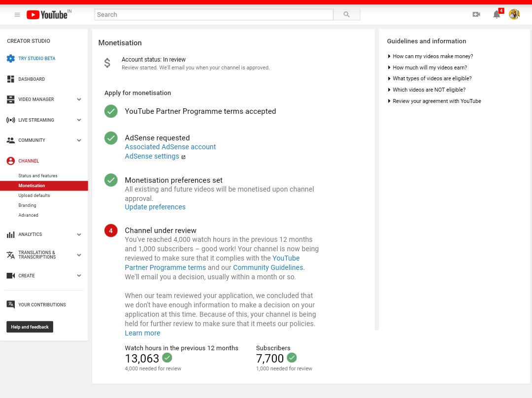The height and width of the screenshot is (398, 532).
Task: Click the Try Studio Beta link
Action: [x=36, y=58]
